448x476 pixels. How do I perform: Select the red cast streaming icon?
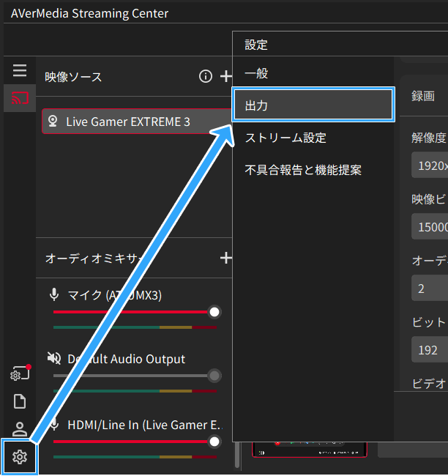click(20, 98)
